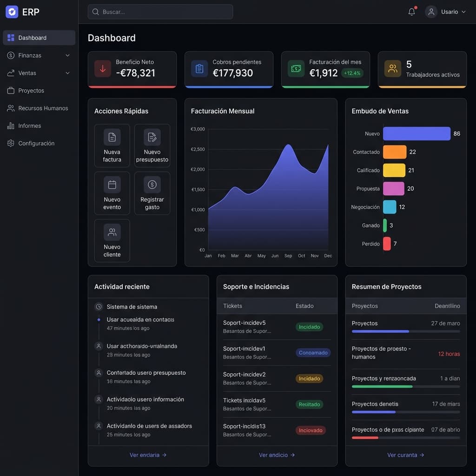Open the Usario account dropdown arrow

(x=463, y=12)
